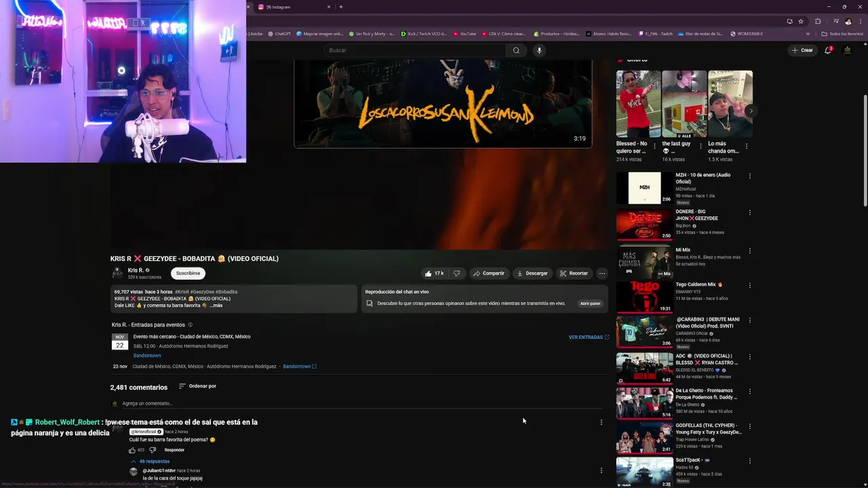Screen dimensions: 868x488
Task: Start voice search with microphone icon
Action: pos(539,50)
